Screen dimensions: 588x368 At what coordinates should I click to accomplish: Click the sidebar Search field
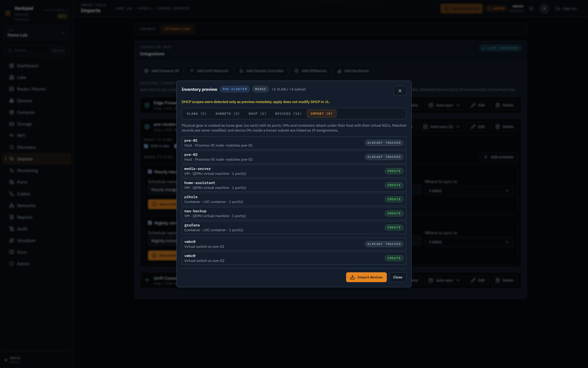37,50
